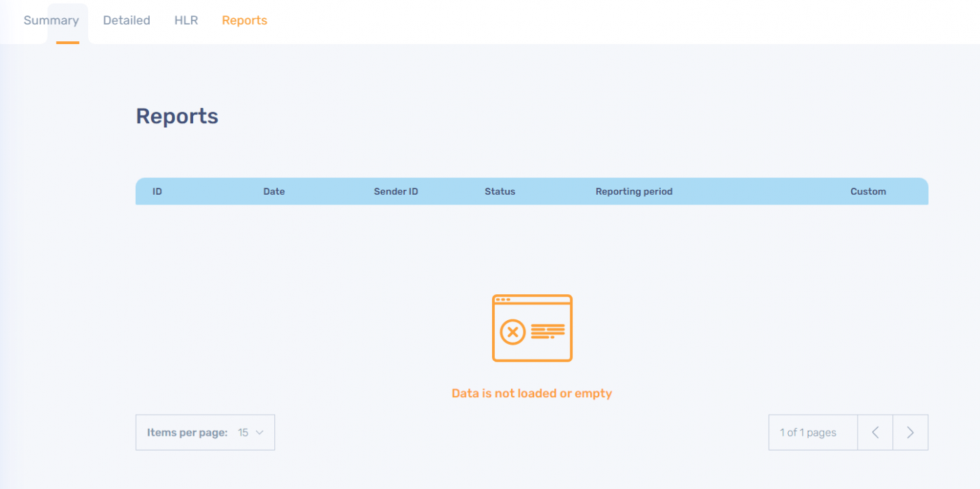This screenshot has height=489, width=980.
Task: Click the orange X circle in the empty-state icon
Action: (512, 331)
